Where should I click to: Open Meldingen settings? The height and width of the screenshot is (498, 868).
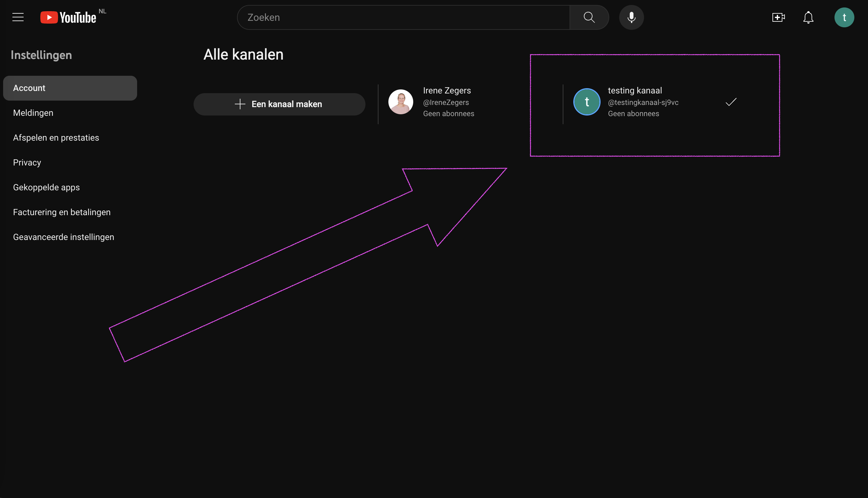tap(70, 113)
